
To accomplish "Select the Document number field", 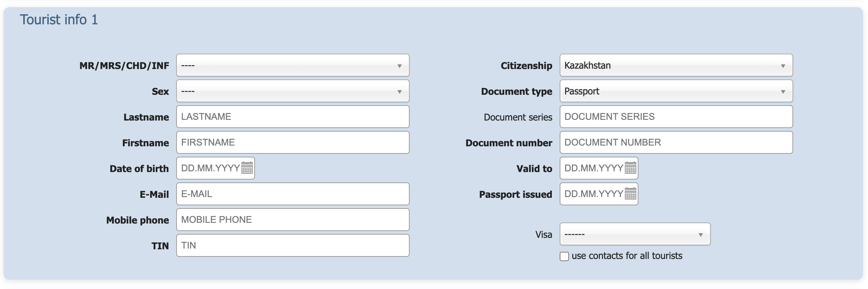I will click(676, 142).
